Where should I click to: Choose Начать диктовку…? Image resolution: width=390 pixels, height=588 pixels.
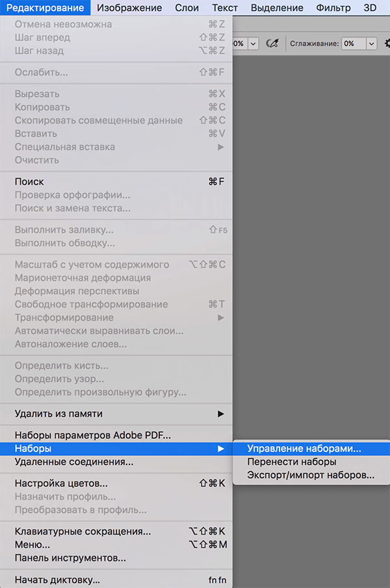pos(116,580)
